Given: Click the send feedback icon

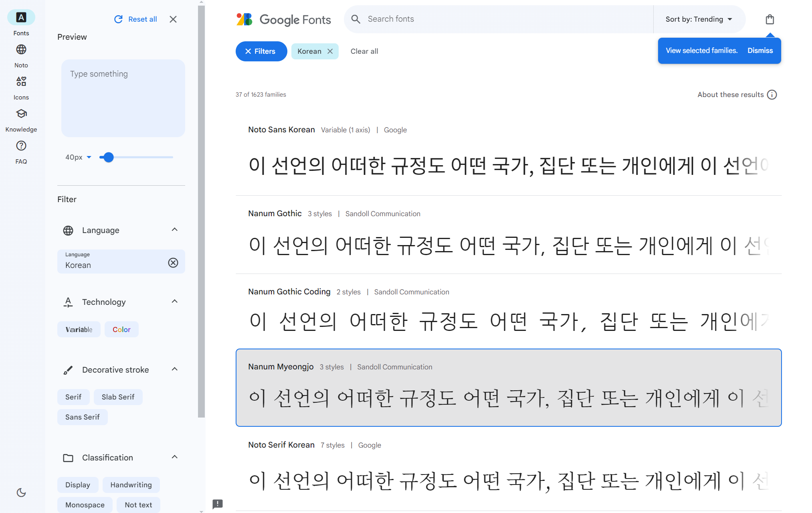Looking at the screenshot, I should click(x=218, y=504).
